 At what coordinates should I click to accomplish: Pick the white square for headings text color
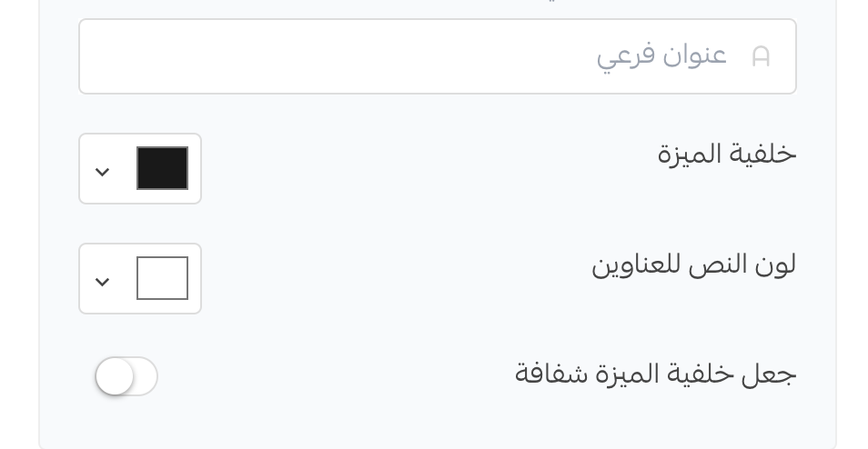coord(162,278)
